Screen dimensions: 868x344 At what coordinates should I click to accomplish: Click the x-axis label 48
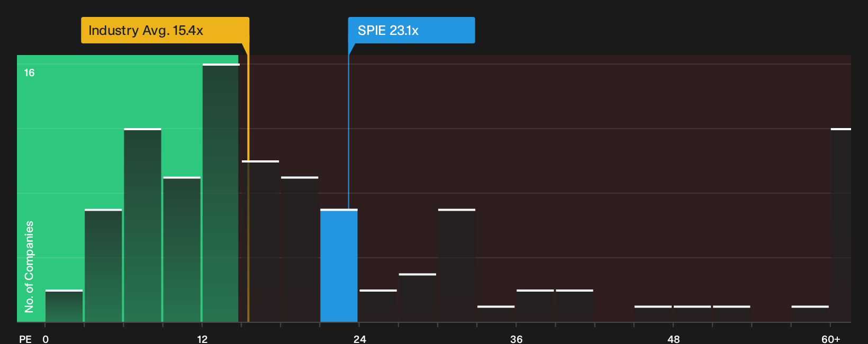pos(673,339)
